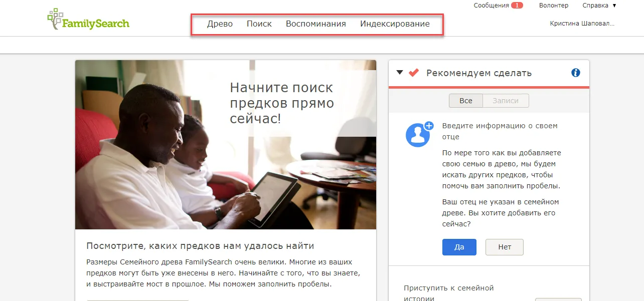Click the FamilySearch tree logo
The image size is (644, 301).
(x=88, y=19)
